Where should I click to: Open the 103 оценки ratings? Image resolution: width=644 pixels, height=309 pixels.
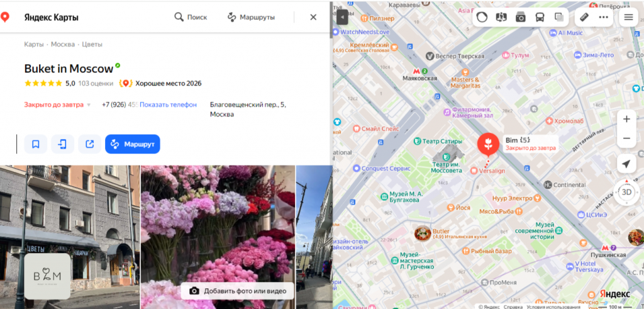(96, 84)
